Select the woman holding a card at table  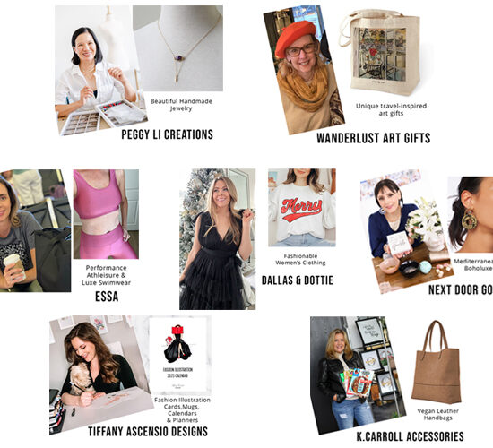click(x=405, y=233)
